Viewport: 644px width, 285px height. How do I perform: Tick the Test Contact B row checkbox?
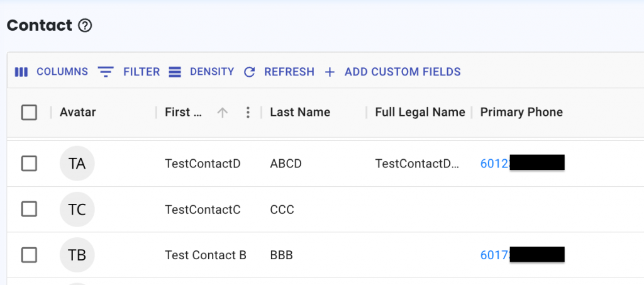point(29,255)
